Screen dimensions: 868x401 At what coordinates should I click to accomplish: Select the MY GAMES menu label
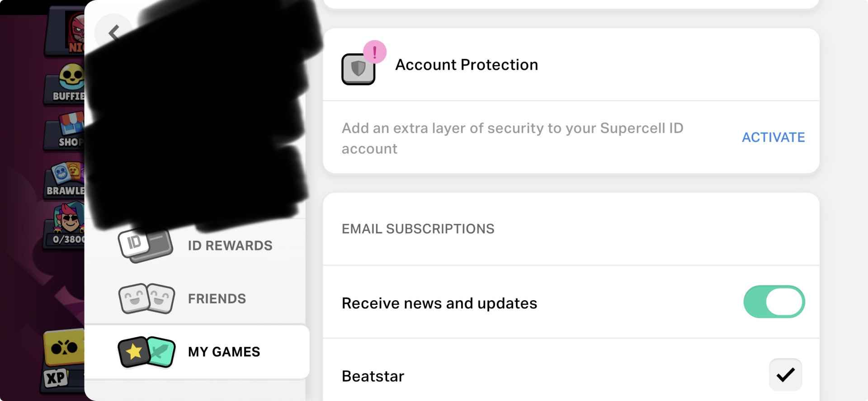[224, 352]
